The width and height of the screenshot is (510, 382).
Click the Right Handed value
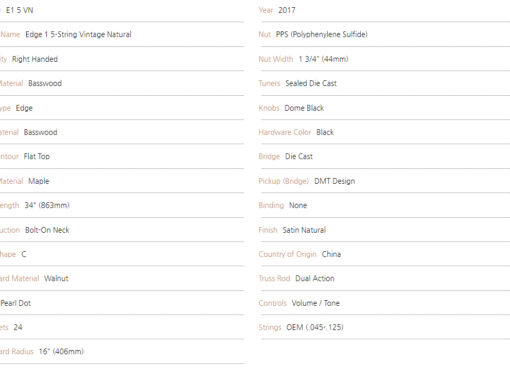click(x=35, y=59)
